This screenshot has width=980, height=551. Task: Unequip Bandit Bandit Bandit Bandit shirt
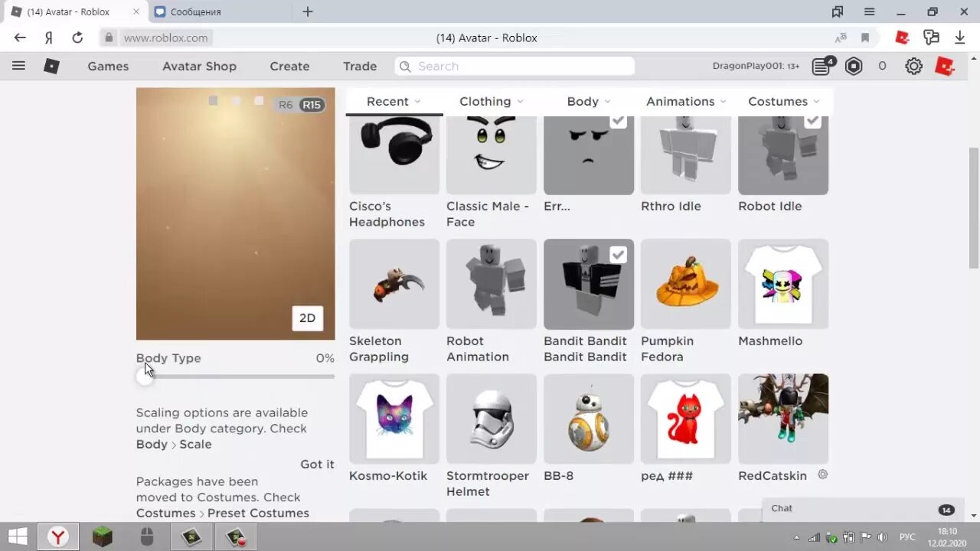click(x=589, y=284)
